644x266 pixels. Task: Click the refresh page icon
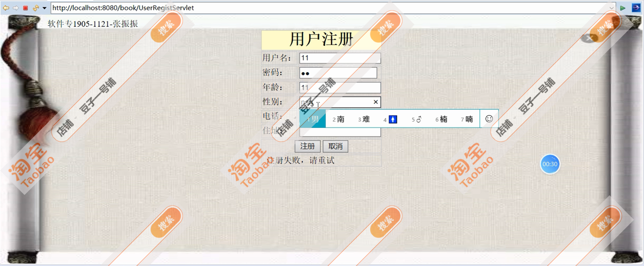36,8
